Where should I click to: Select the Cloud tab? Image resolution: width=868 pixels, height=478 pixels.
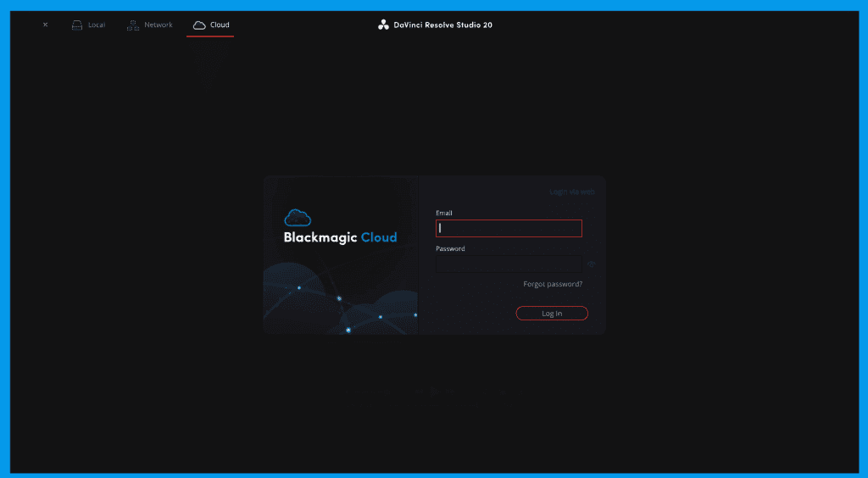tap(211, 25)
